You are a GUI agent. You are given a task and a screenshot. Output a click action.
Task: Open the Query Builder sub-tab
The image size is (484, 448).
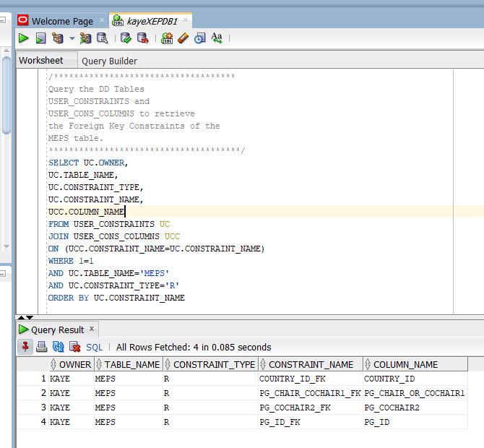coord(109,61)
